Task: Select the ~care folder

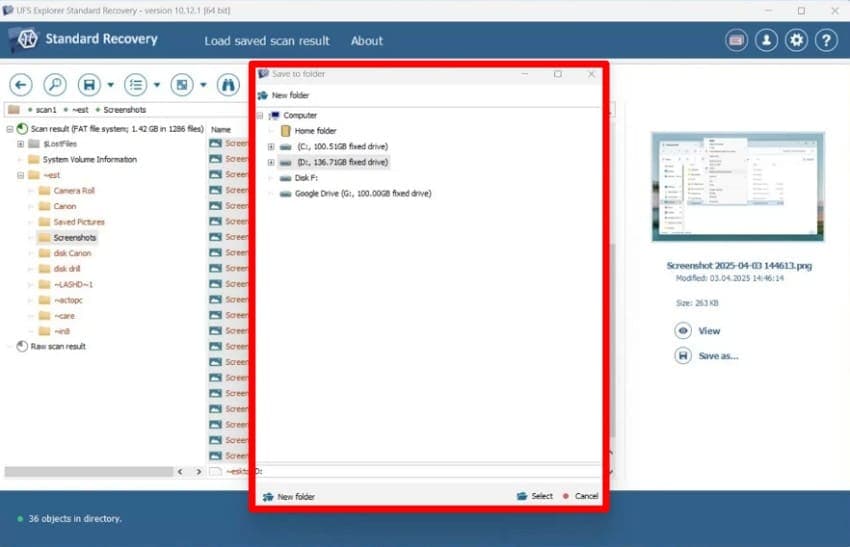Action: [x=64, y=316]
